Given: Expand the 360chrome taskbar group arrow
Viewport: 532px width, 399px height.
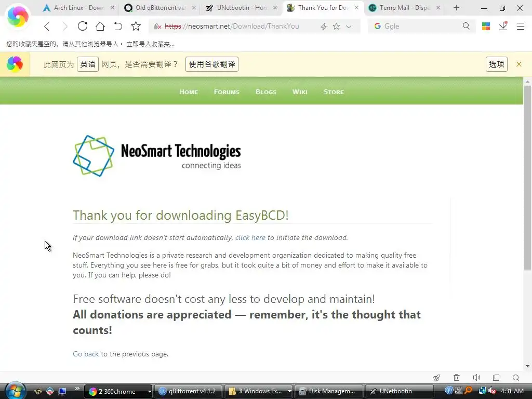Looking at the screenshot, I should tap(149, 392).
